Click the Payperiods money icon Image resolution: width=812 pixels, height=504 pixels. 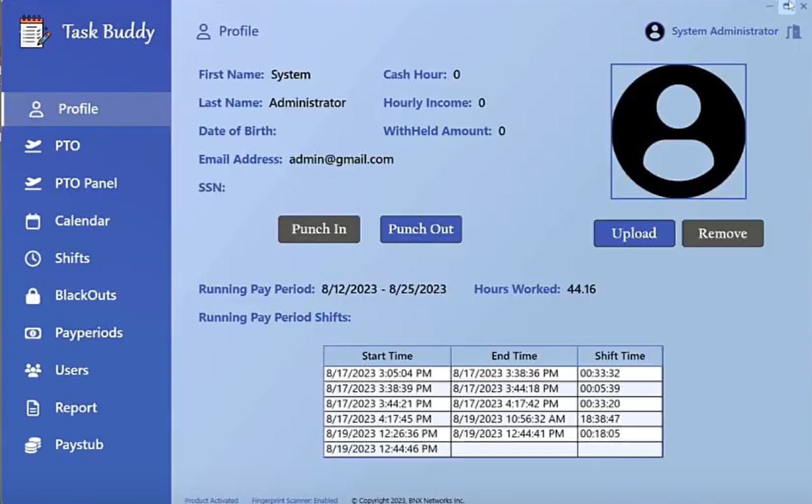pos(33,333)
